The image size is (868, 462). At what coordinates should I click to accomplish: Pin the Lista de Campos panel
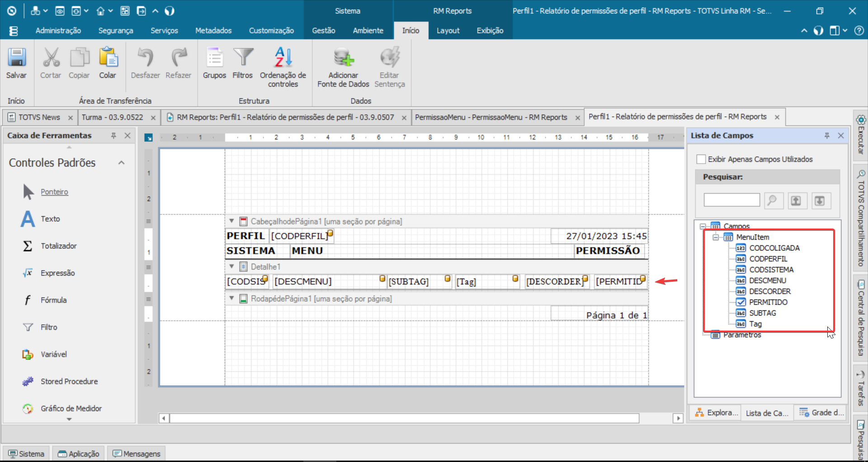click(827, 135)
